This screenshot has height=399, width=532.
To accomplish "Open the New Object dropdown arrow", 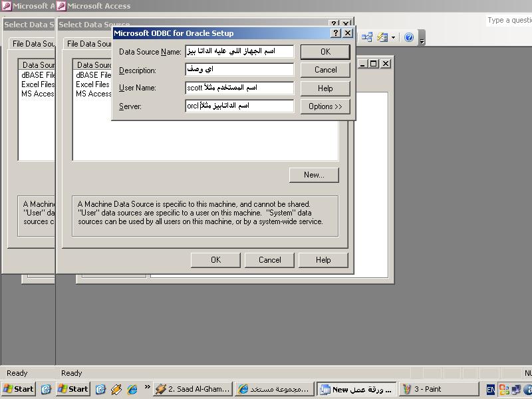I will tap(393, 37).
